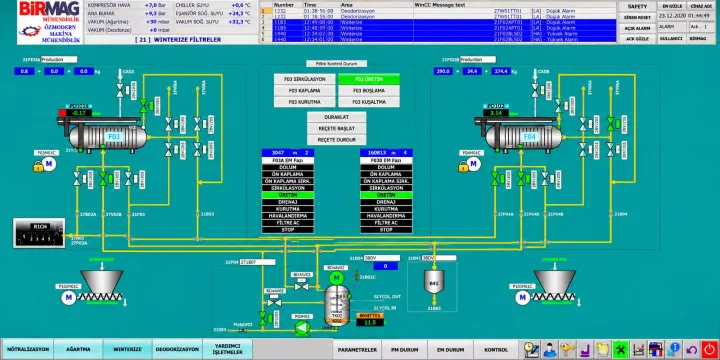
Task: Click the green agitator motor above the tank
Action: (x=337, y=277)
